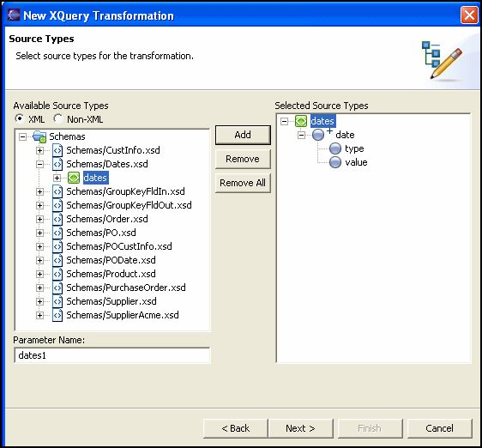Screen dimensions: 482x448
Task: Expand Schemas/PO.xsd node
Action: [39, 233]
